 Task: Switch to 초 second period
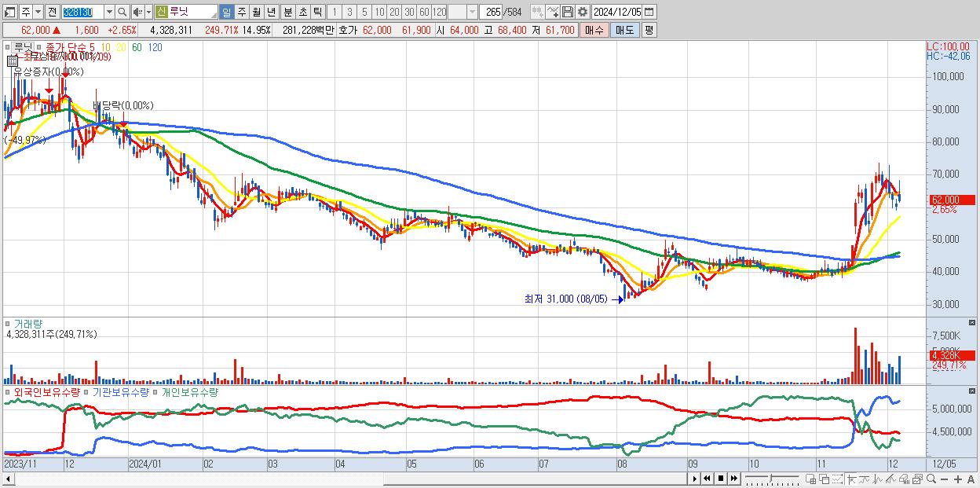point(303,12)
